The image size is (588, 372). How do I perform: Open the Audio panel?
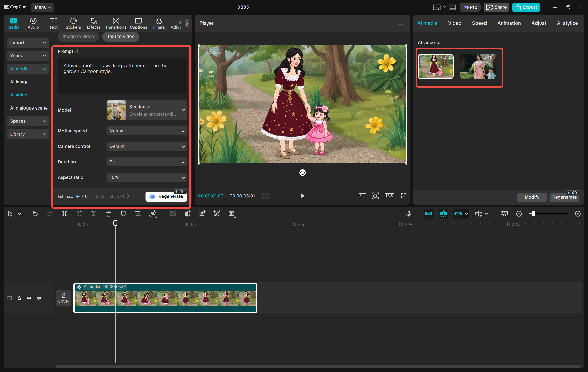point(33,23)
